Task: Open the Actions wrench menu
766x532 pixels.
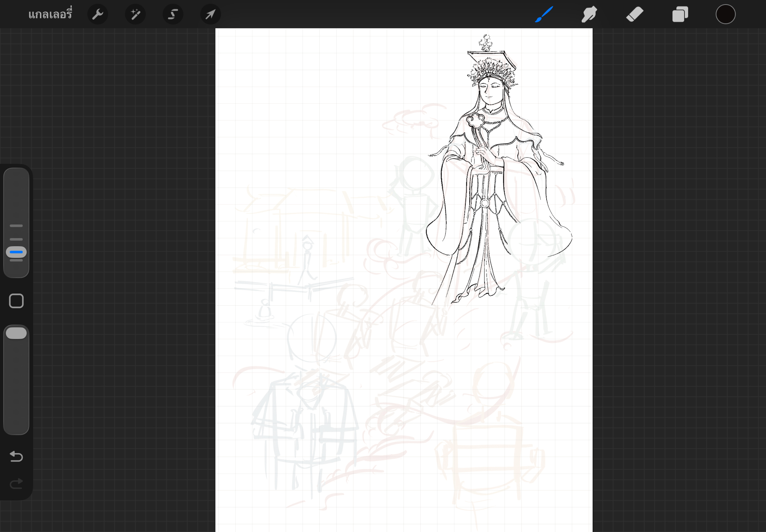Action: (x=98, y=15)
